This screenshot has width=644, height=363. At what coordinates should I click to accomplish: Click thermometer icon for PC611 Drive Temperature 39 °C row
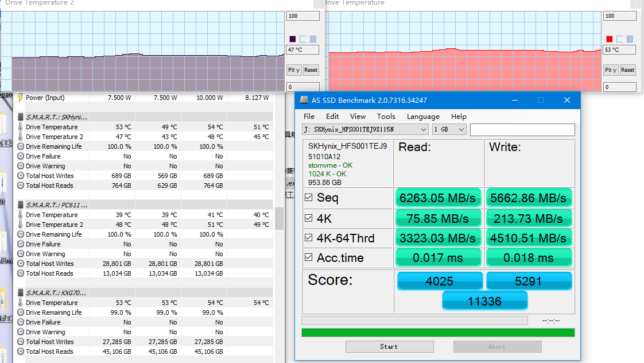tap(21, 215)
